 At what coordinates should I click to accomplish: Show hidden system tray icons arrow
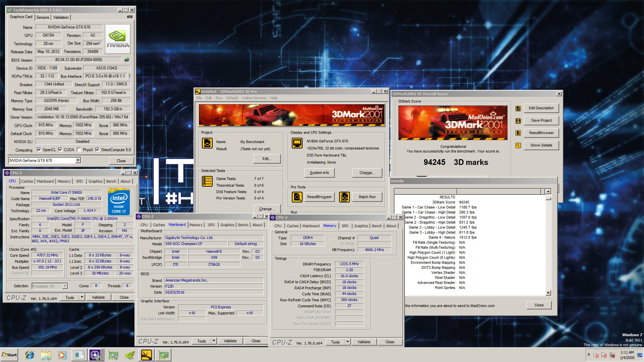(589, 355)
